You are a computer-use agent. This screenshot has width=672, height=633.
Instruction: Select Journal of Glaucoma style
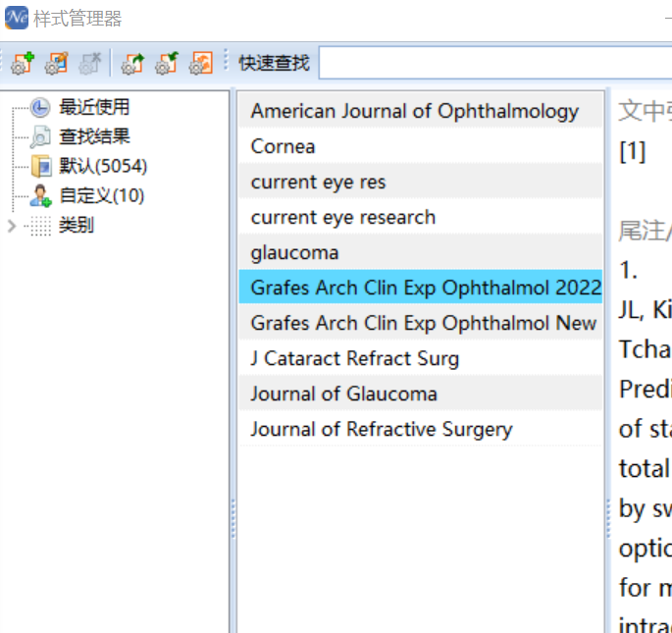421,393
